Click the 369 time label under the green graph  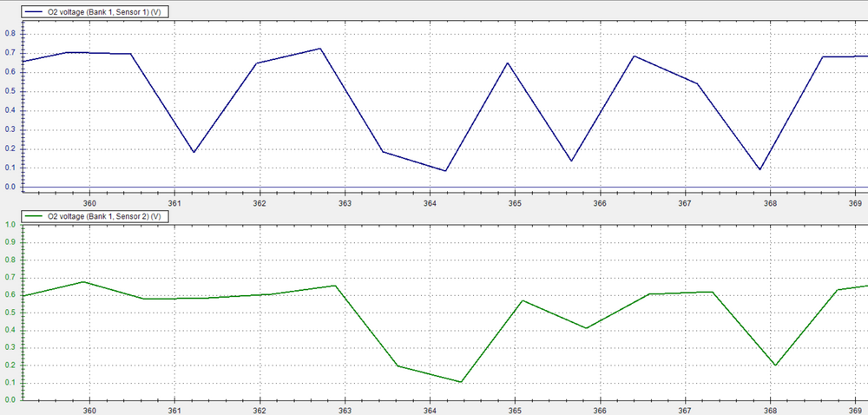855,411
